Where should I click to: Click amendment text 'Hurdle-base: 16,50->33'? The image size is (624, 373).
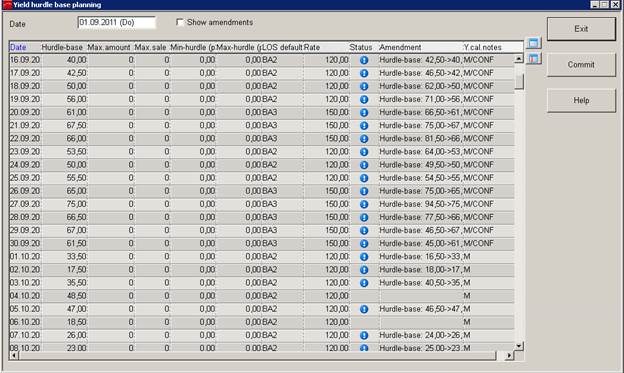420,257
